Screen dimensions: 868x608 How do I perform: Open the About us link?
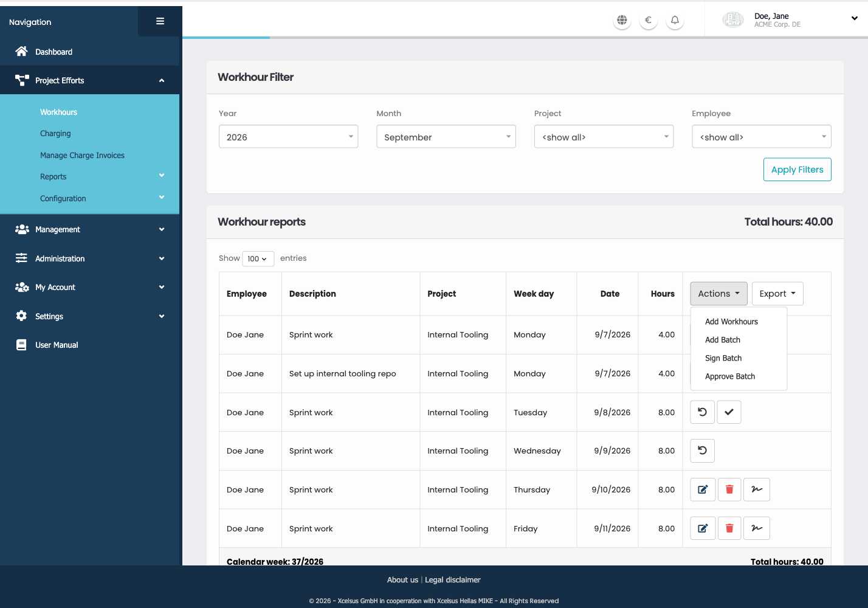[x=402, y=580]
